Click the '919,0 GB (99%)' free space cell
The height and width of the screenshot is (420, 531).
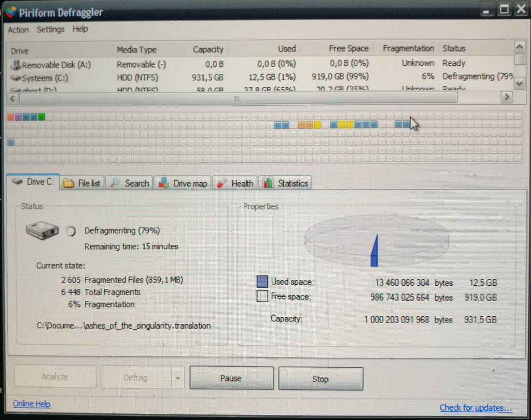[340, 77]
